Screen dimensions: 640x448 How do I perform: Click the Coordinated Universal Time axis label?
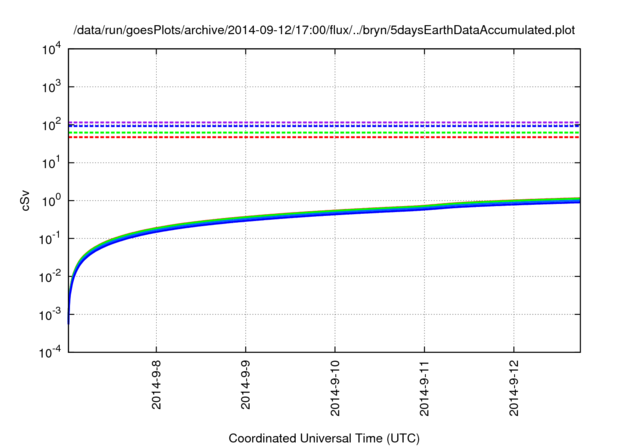[324, 439]
